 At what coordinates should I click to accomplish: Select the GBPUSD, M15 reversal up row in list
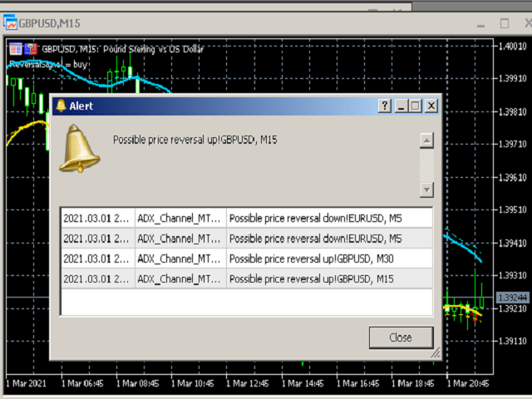click(247, 279)
